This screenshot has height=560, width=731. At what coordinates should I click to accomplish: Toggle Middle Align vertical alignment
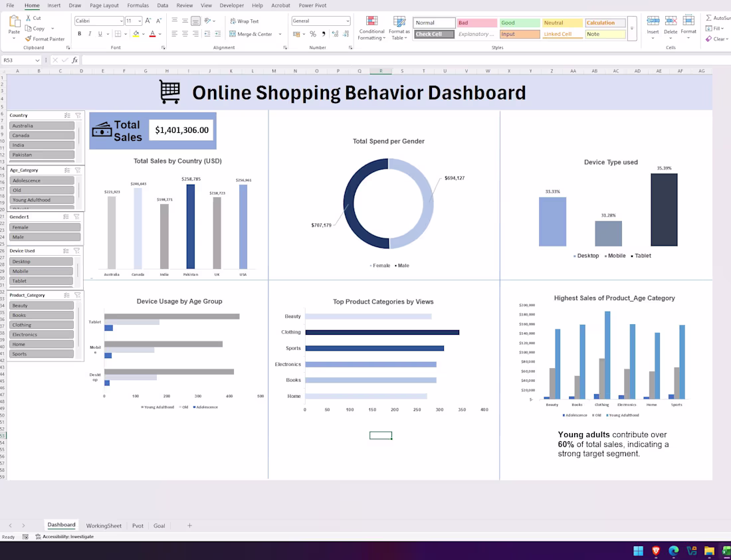pos(185,21)
